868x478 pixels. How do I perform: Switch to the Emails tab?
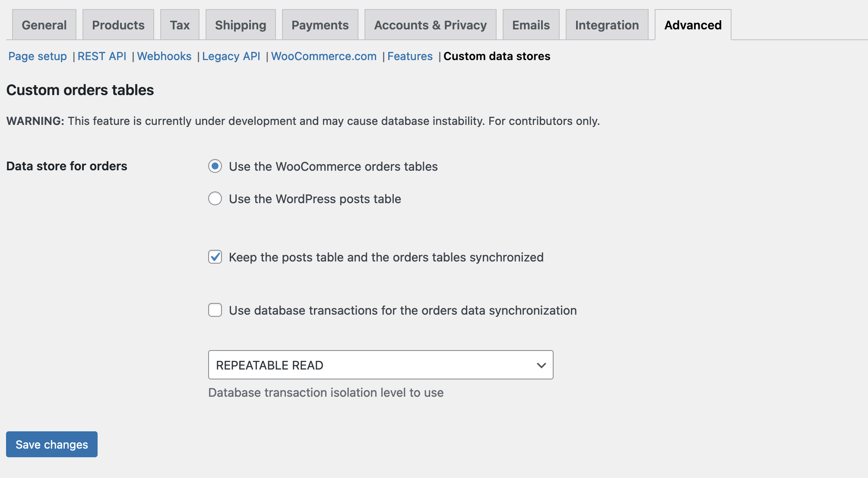(530, 25)
